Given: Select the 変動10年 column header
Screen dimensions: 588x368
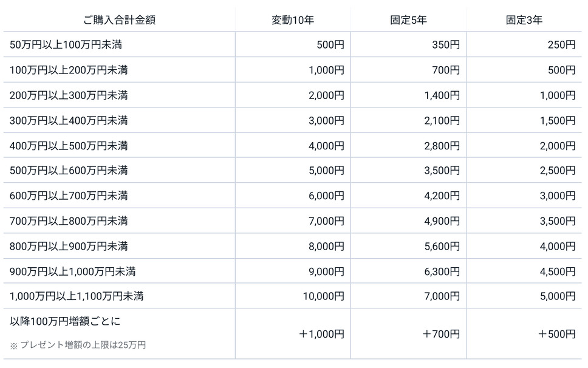Looking at the screenshot, I should pyautogui.click(x=293, y=19).
